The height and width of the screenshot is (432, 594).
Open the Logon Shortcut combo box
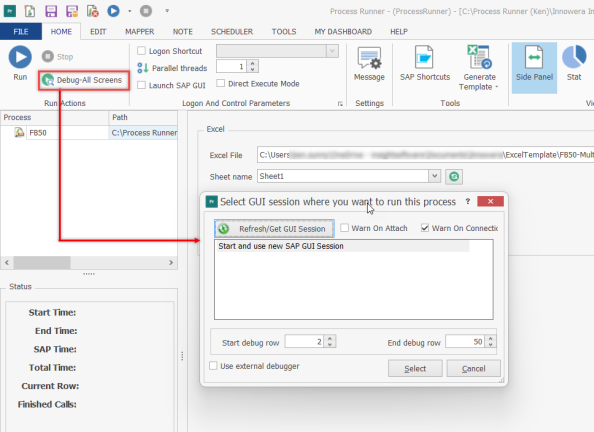277,51
